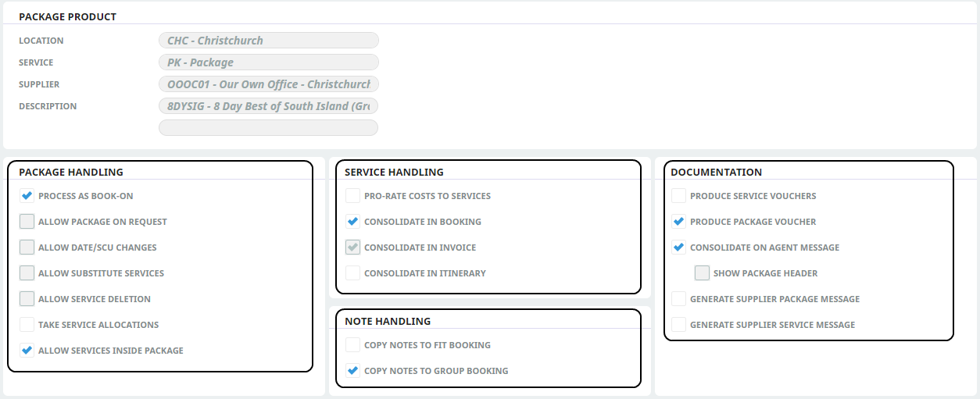Uncheck Allow Services Inside Package
Image resolution: width=980 pixels, height=399 pixels.
[27, 351]
